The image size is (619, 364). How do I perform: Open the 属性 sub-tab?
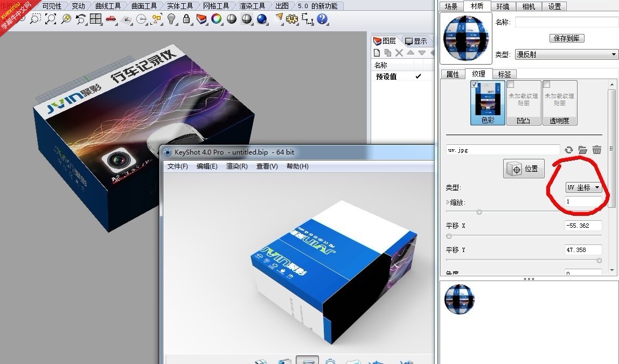point(453,74)
